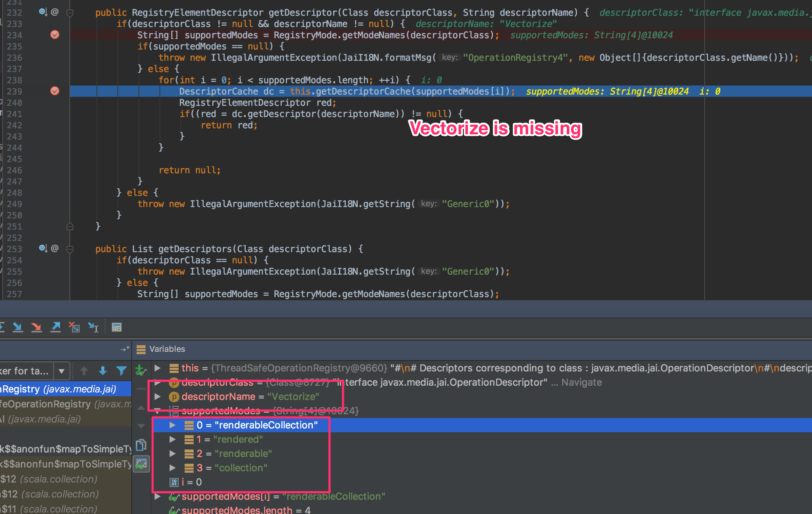Collapse the getDescriptor method fold on line 232
This screenshot has width=812, height=514.
[70, 13]
